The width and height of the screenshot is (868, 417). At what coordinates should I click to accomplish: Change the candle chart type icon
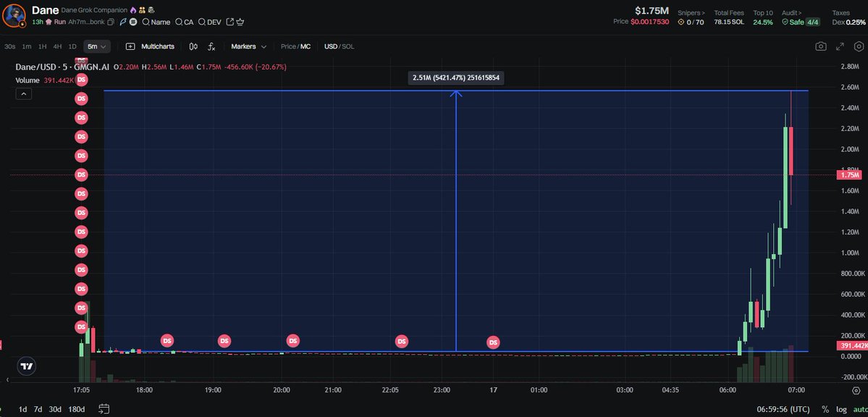[193, 46]
